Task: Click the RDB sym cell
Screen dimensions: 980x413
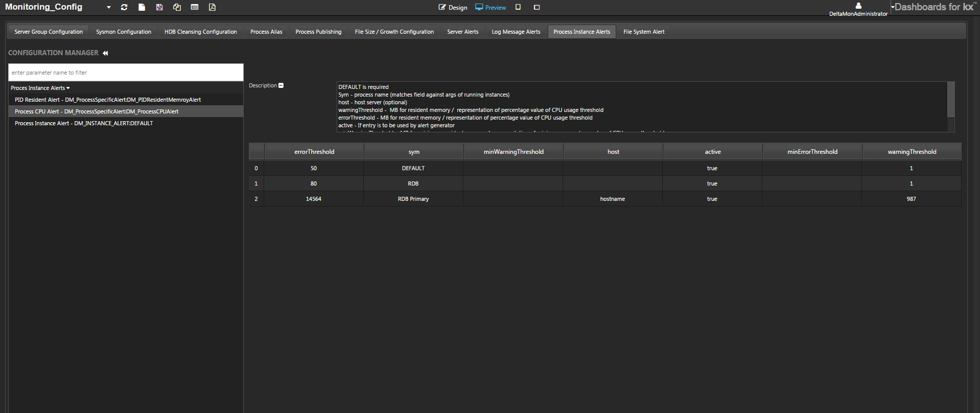Action: coord(413,183)
